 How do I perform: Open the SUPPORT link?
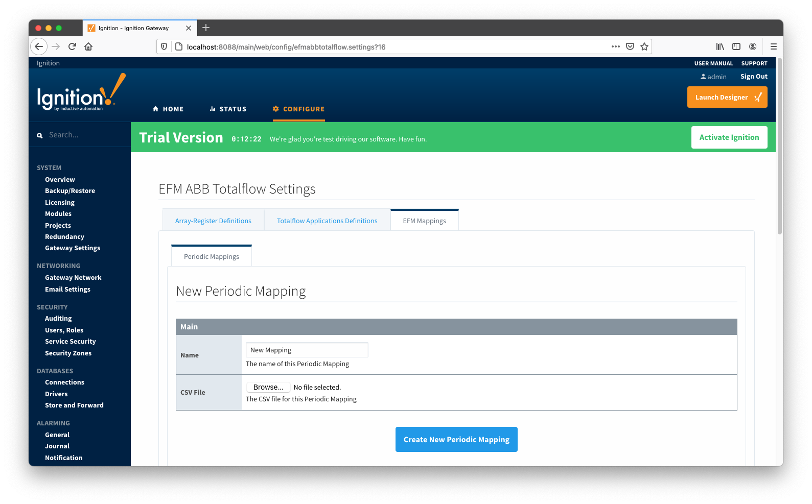coord(754,63)
